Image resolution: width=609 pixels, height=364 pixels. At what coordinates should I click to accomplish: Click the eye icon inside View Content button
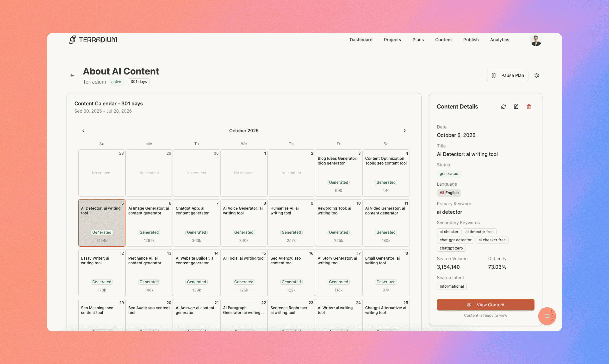[469, 305]
